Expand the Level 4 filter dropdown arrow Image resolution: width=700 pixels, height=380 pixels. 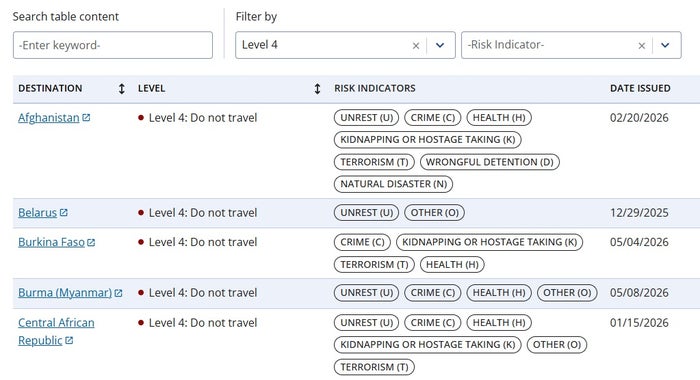pyautogui.click(x=440, y=45)
